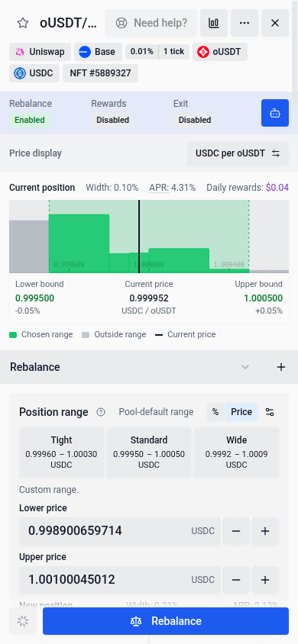Image resolution: width=298 pixels, height=644 pixels.
Task: Click the Daily rewards $0.04 value
Action: click(277, 188)
